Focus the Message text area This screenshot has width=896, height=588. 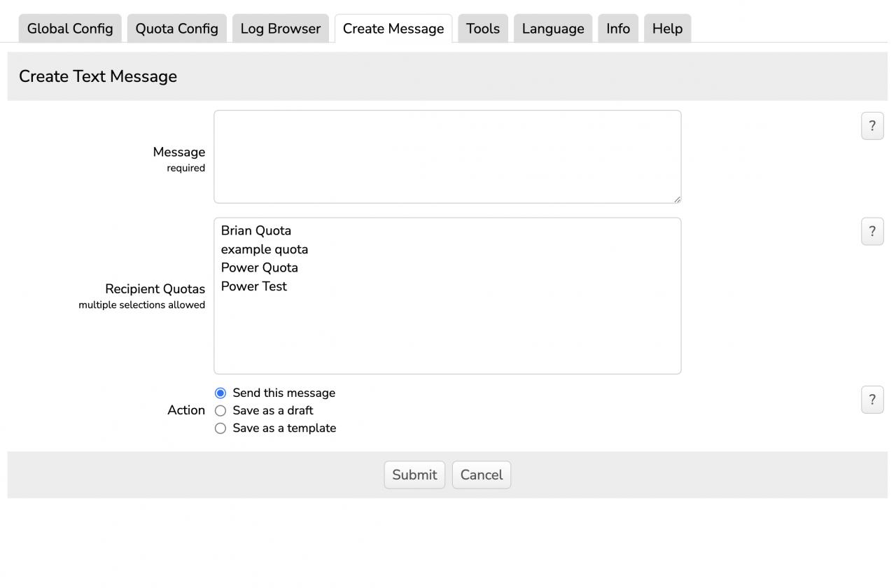point(447,157)
